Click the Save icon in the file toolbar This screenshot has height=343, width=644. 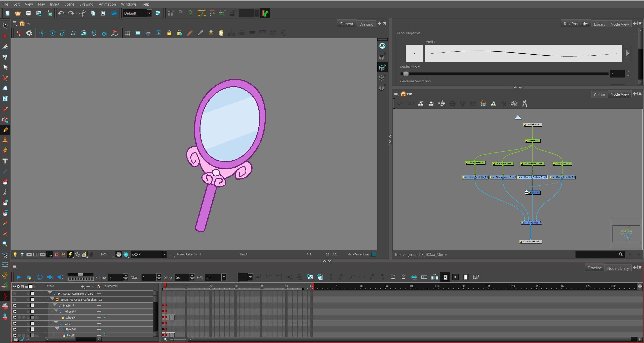28,13
